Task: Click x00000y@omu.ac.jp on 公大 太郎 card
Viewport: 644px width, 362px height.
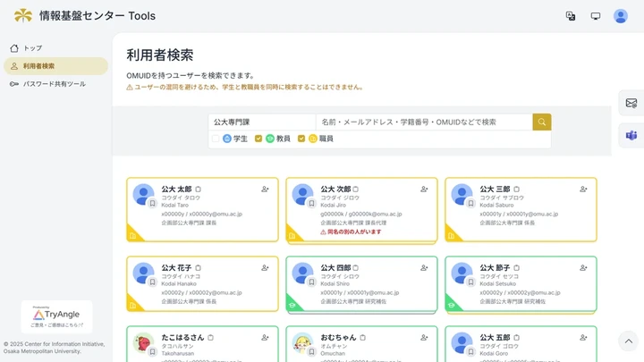Action: [x=216, y=214]
